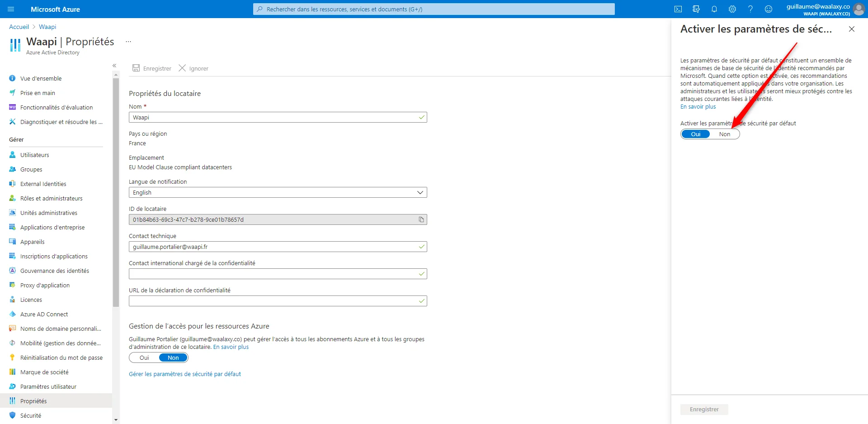
Task: Click the Azure AD Connect icon
Action: click(12, 314)
